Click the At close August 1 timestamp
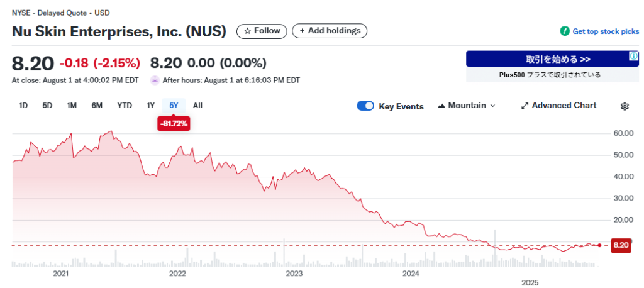The width and height of the screenshot is (644, 288). pyautogui.click(x=75, y=80)
